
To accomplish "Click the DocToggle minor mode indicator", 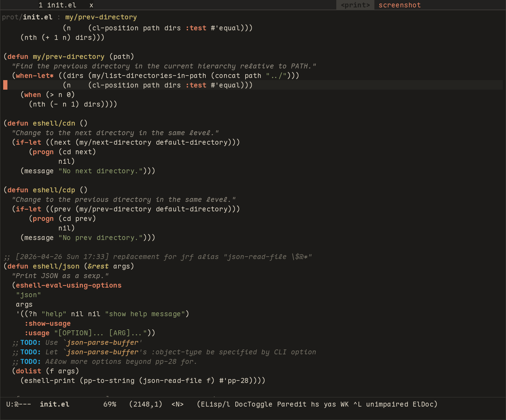I will click(x=254, y=404).
